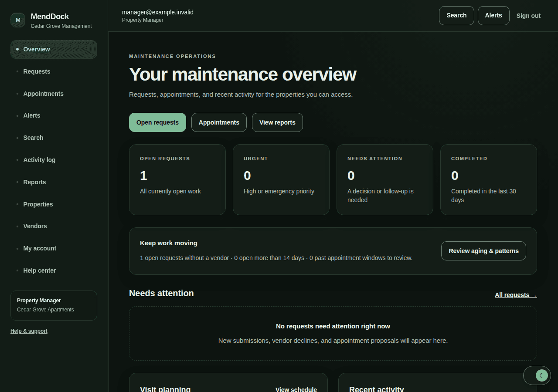
Task: Click Review aging & patterns button
Action: point(483,251)
